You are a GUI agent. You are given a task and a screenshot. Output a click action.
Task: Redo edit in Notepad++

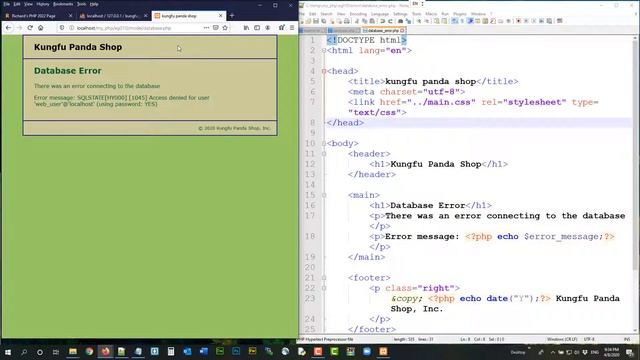[x=390, y=21]
